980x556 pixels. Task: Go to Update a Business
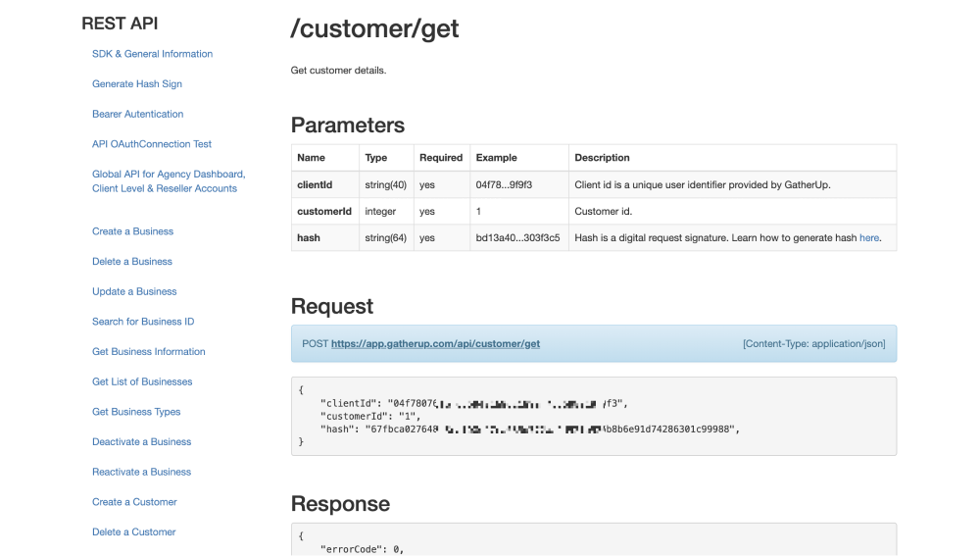pyautogui.click(x=134, y=291)
